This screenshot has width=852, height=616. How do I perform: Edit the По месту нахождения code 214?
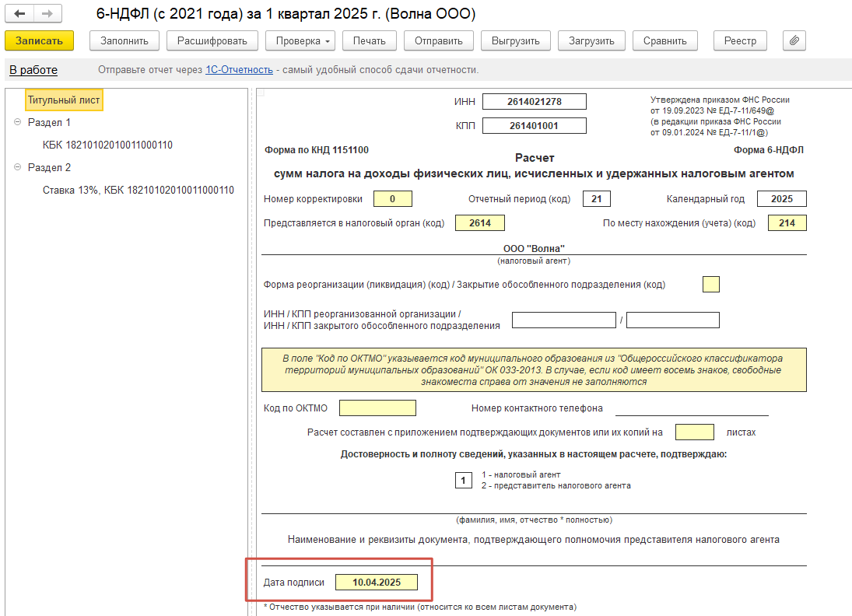(x=787, y=222)
